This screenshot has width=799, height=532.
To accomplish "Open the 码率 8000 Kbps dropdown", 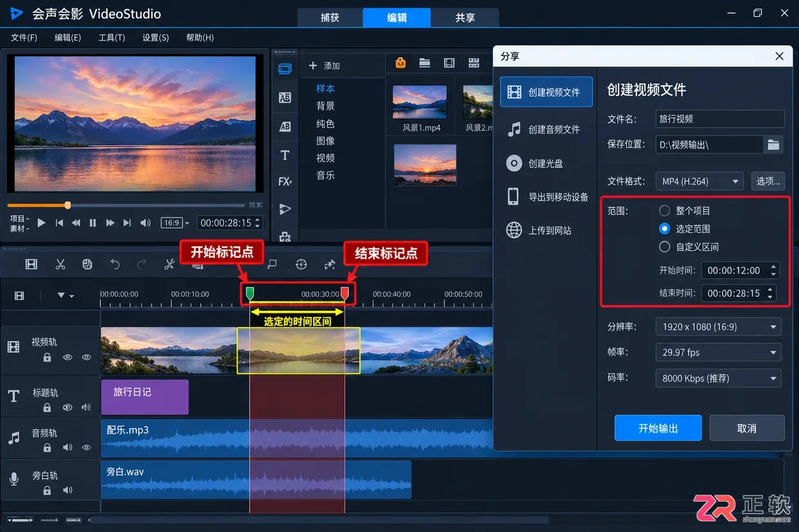I will 718,378.
